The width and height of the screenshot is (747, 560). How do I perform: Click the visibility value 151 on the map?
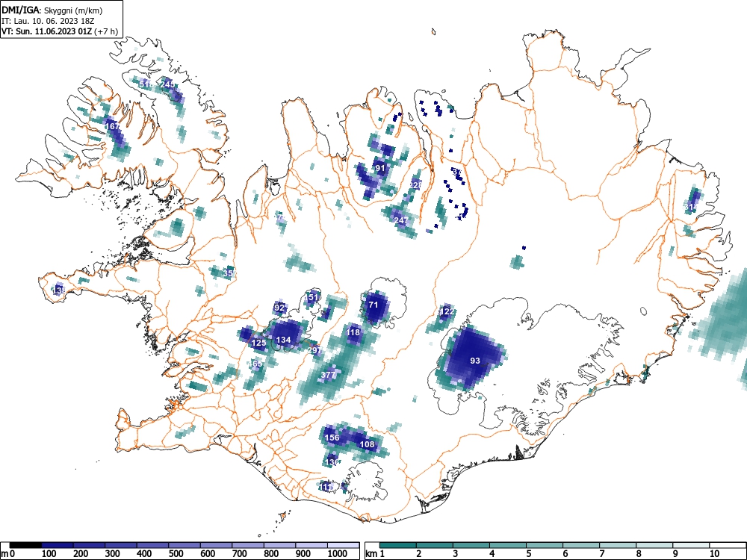click(312, 297)
